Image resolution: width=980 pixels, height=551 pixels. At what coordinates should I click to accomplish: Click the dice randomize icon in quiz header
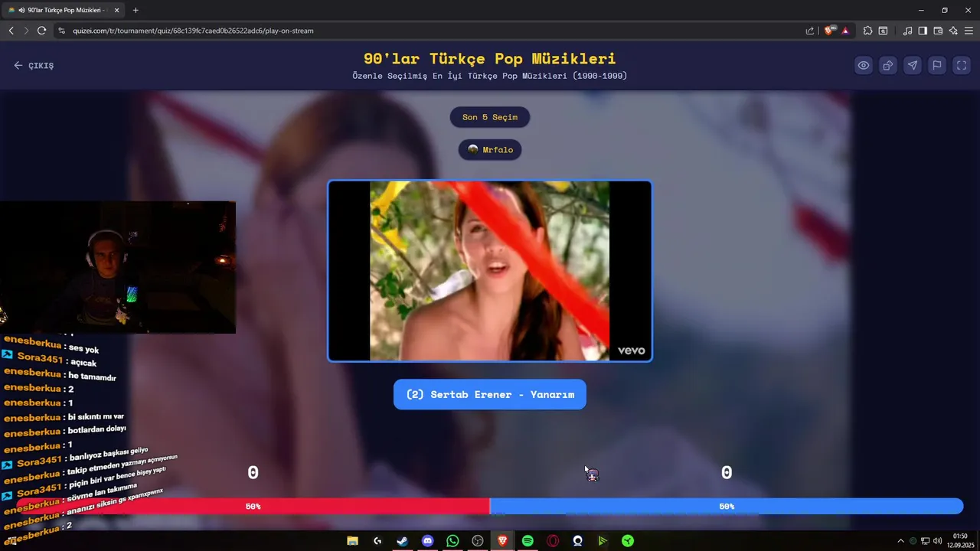tap(888, 65)
